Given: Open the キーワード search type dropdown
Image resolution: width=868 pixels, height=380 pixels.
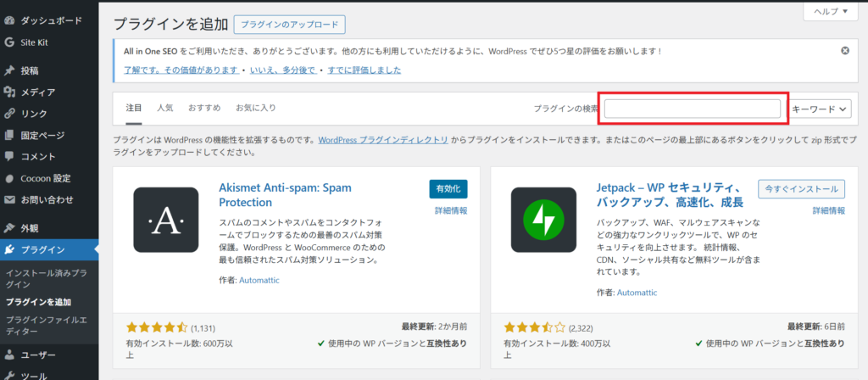Looking at the screenshot, I should pos(821,109).
